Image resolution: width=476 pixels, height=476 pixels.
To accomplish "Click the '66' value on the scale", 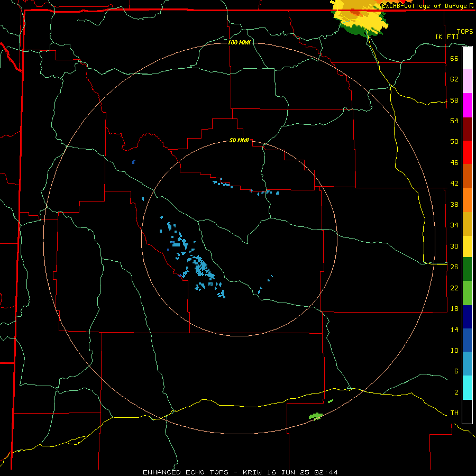I will pos(454,58).
